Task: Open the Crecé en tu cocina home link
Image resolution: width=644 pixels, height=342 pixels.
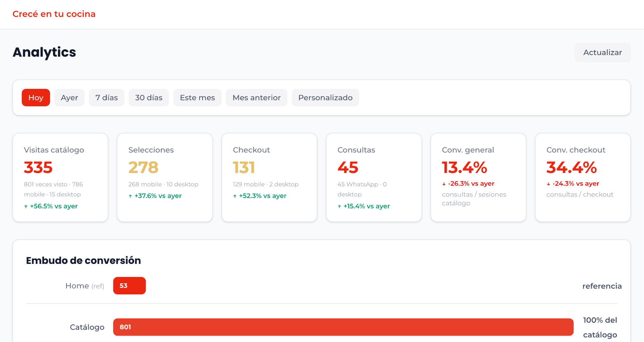Action: [x=54, y=14]
